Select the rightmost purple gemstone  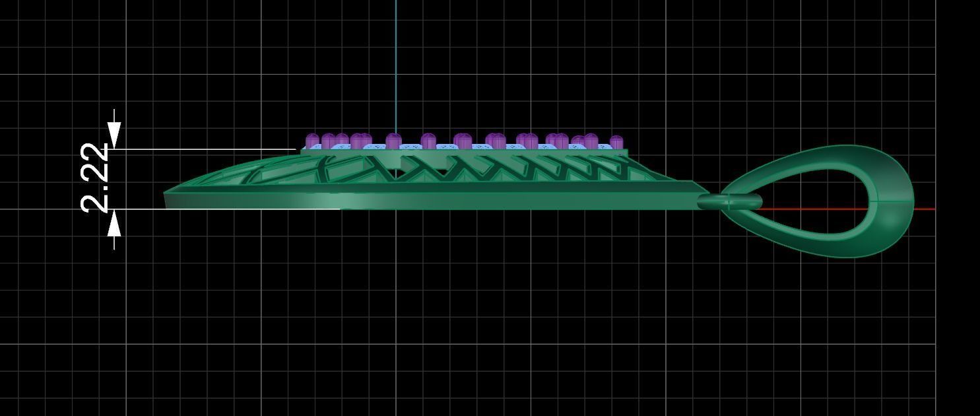[x=616, y=143]
